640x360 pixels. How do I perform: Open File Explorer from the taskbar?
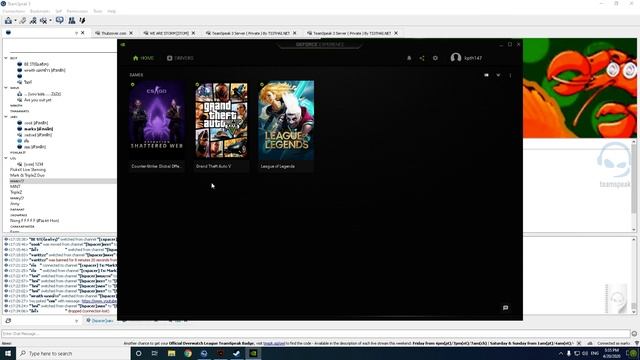[x=171, y=353]
